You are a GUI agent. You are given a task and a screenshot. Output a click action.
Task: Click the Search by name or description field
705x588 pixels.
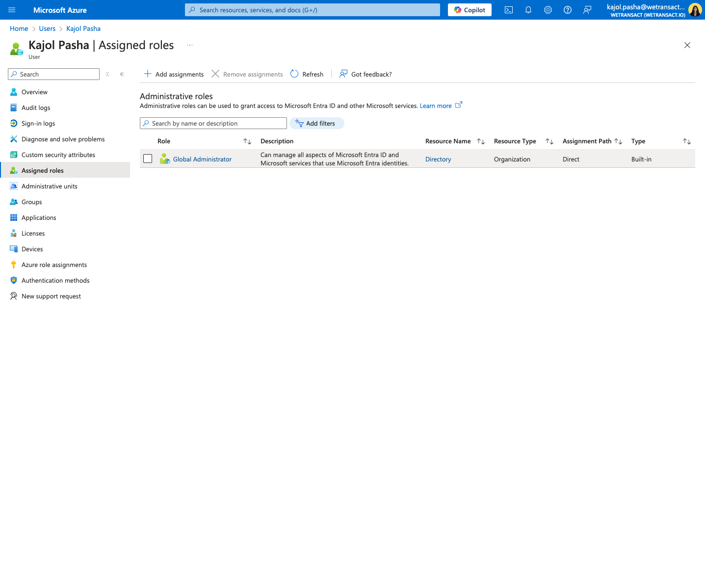point(213,123)
